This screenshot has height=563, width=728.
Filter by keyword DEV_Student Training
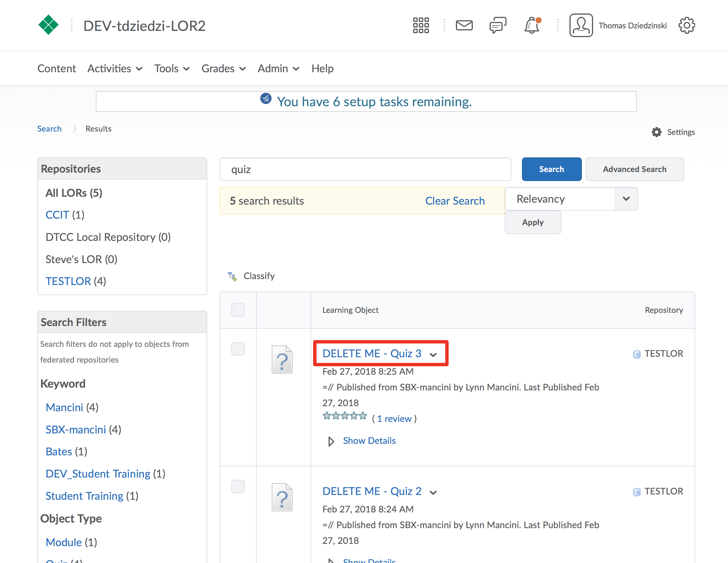tap(98, 474)
